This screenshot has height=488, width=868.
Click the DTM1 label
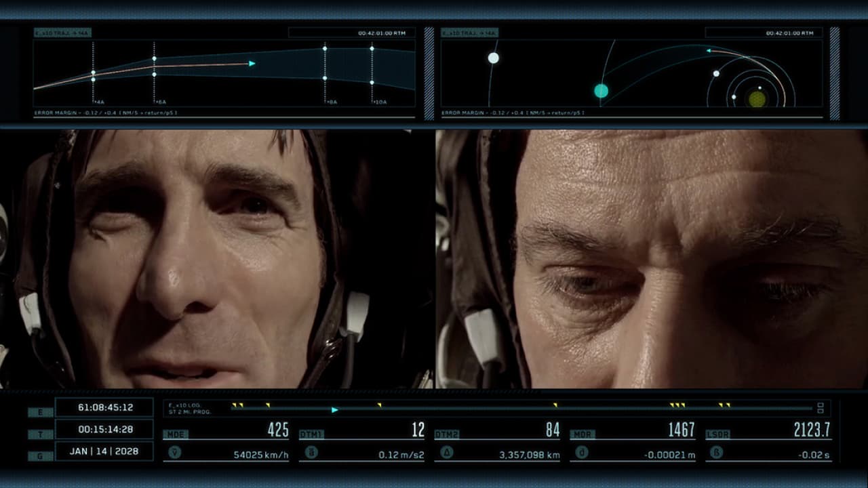pyautogui.click(x=311, y=434)
